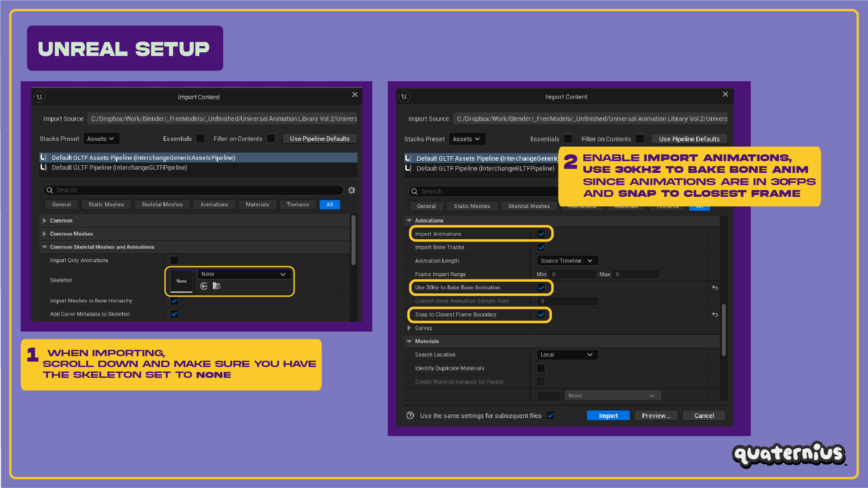Click pipeline icon of Default GLTF Assets Pipeline, left window
This screenshot has width=868, height=488.
point(43,158)
